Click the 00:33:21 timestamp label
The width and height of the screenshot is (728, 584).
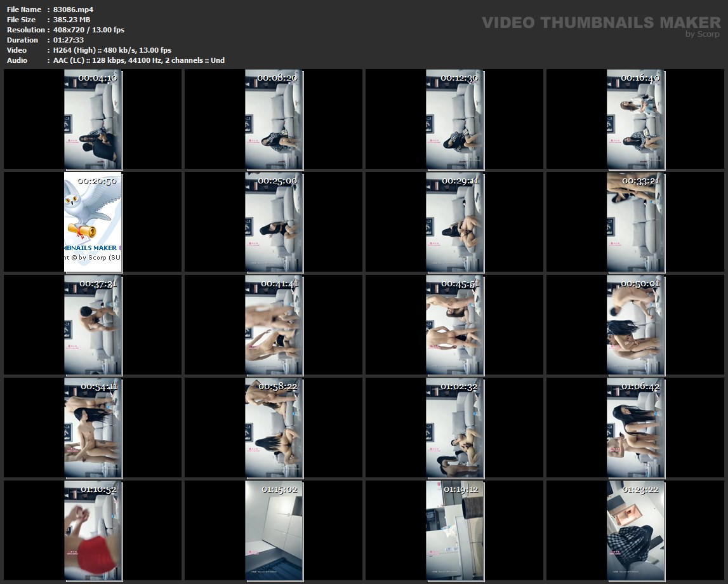[x=640, y=181]
